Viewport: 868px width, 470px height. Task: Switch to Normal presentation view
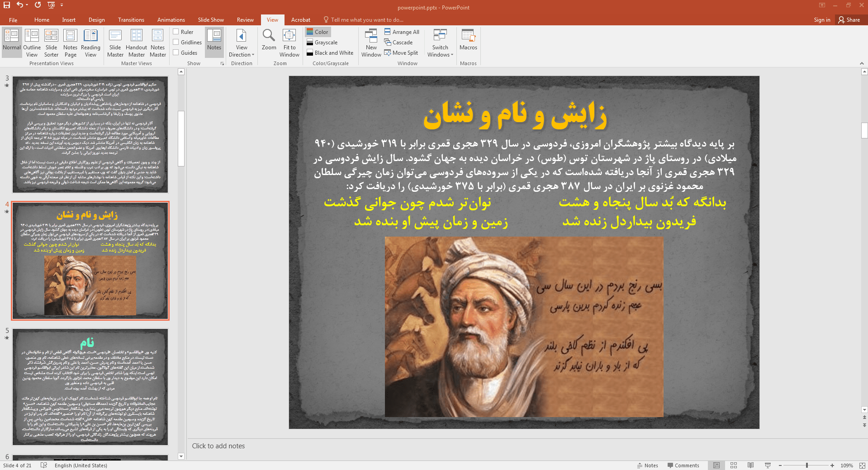pyautogui.click(x=12, y=42)
